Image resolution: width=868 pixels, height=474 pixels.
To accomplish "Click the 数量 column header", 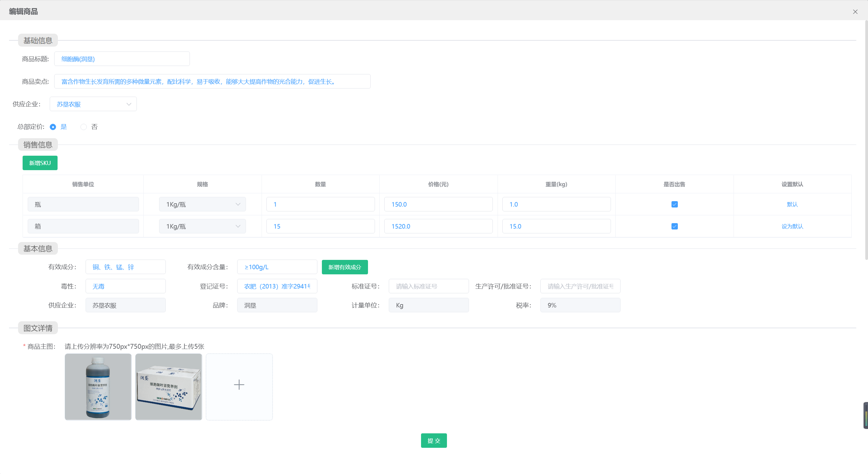I will point(320,184).
